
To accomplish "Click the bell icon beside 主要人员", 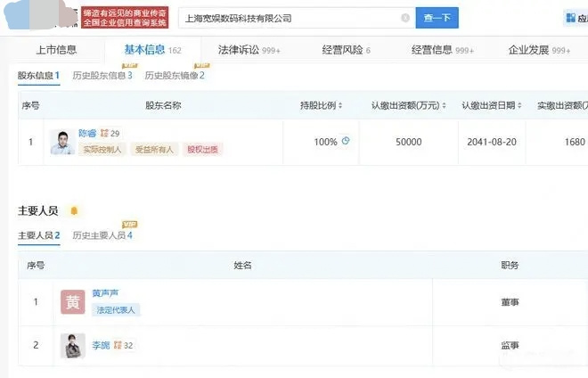I will (74, 211).
